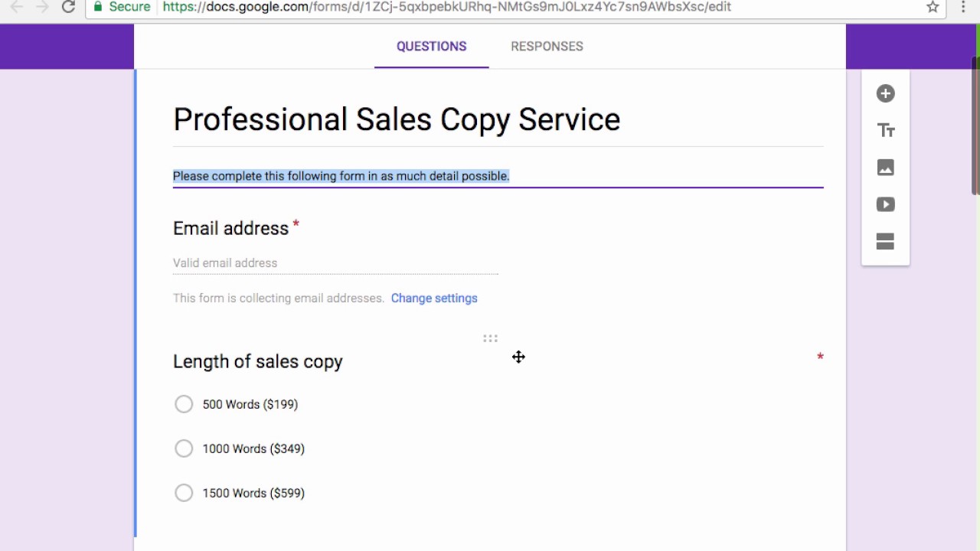This screenshot has height=551, width=980.
Task: Click the Add video icon
Action: tap(886, 204)
